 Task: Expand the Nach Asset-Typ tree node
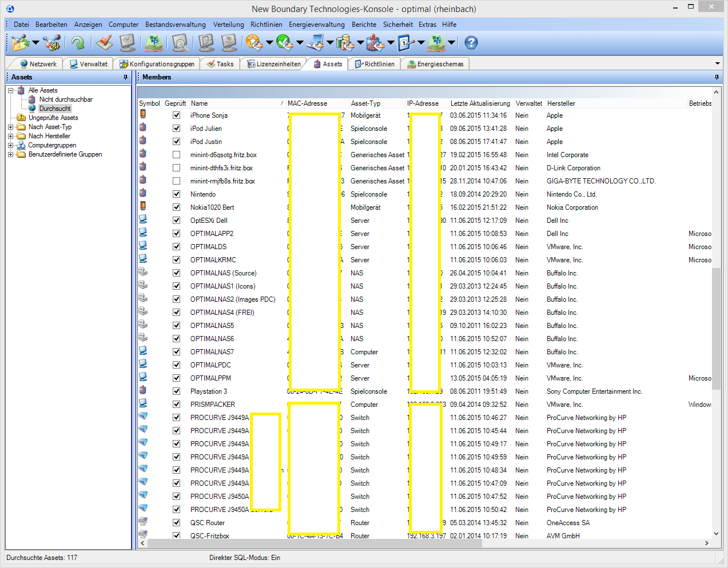pyautogui.click(x=10, y=127)
